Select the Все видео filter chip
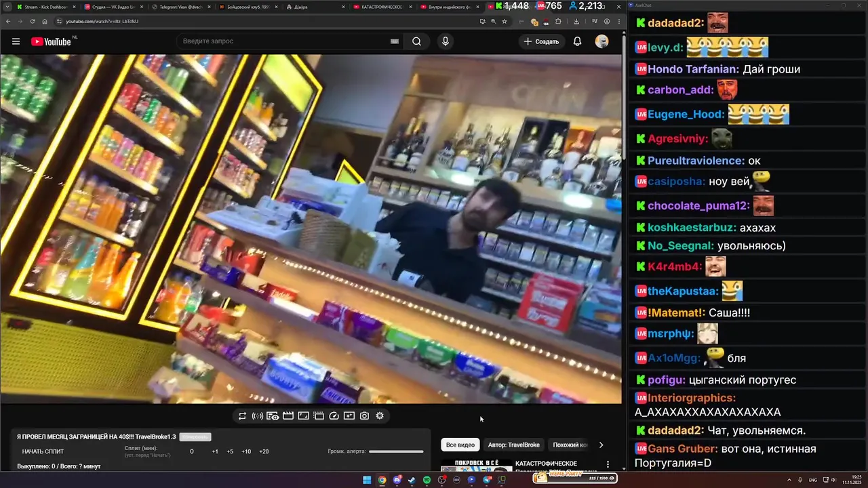 click(x=460, y=445)
